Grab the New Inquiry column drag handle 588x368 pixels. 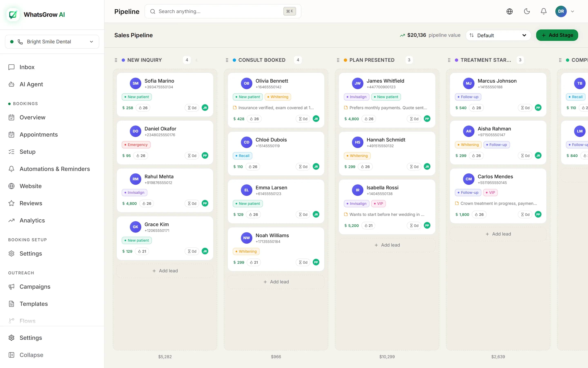click(116, 60)
